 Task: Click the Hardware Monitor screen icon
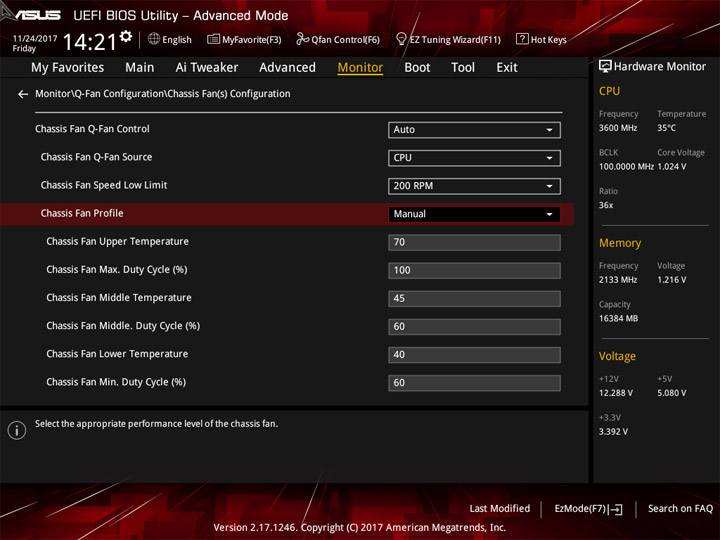pyautogui.click(x=605, y=67)
